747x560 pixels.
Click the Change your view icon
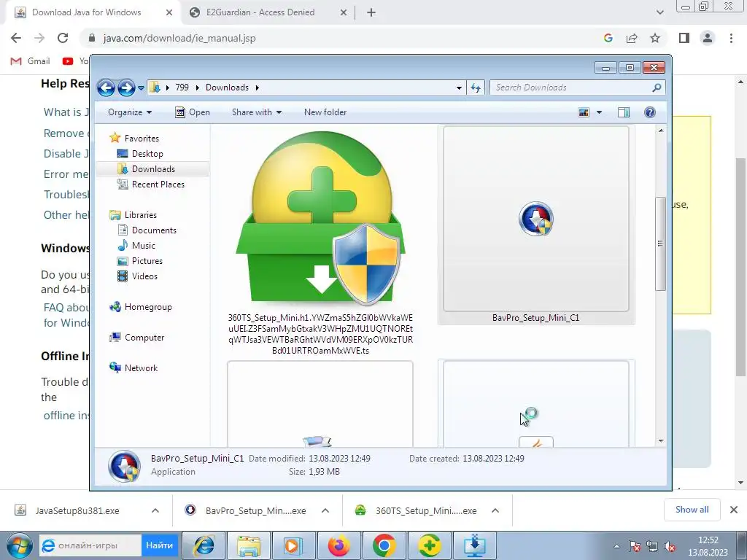point(584,112)
